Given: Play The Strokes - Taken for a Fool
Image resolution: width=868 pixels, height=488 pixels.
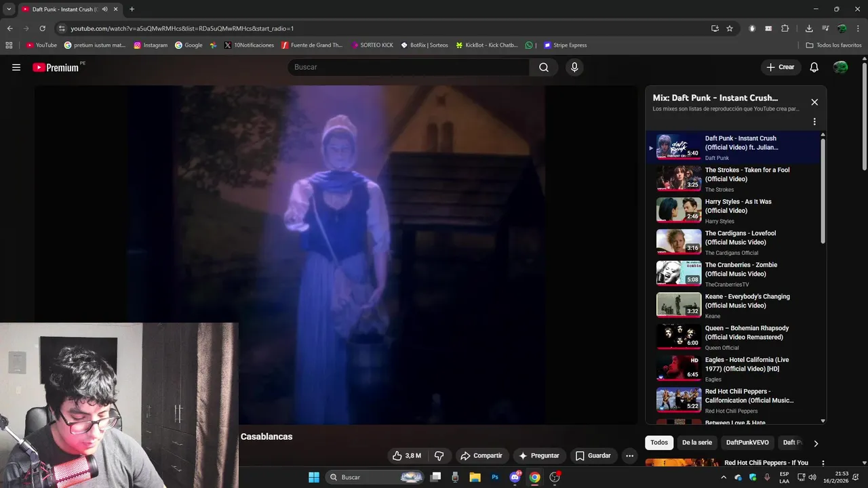Looking at the screenshot, I should click(x=734, y=179).
